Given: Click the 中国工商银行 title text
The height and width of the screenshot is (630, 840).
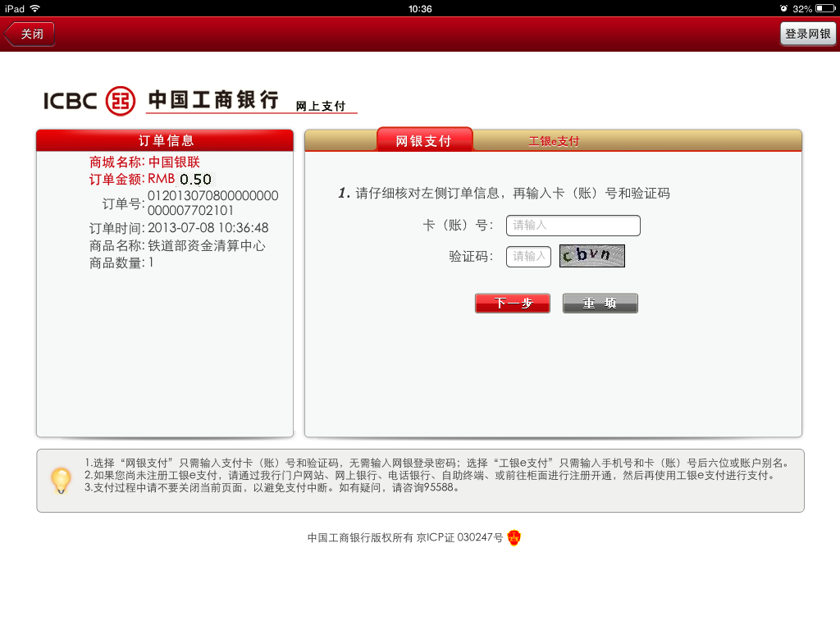Looking at the screenshot, I should (214, 99).
